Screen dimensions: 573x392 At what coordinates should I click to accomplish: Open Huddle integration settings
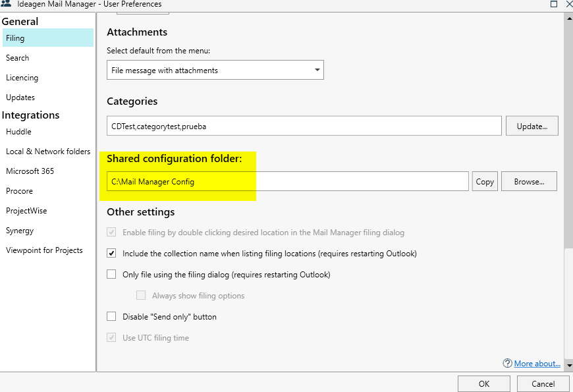pos(18,132)
